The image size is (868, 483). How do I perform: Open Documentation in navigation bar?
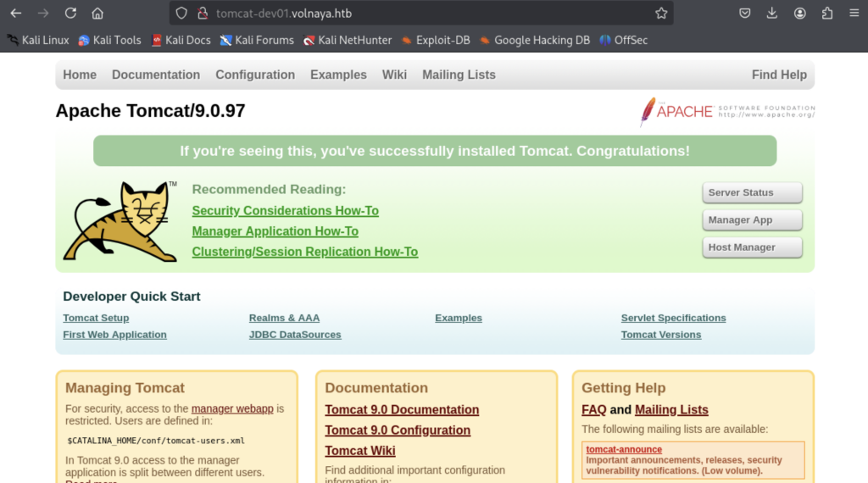(x=156, y=75)
